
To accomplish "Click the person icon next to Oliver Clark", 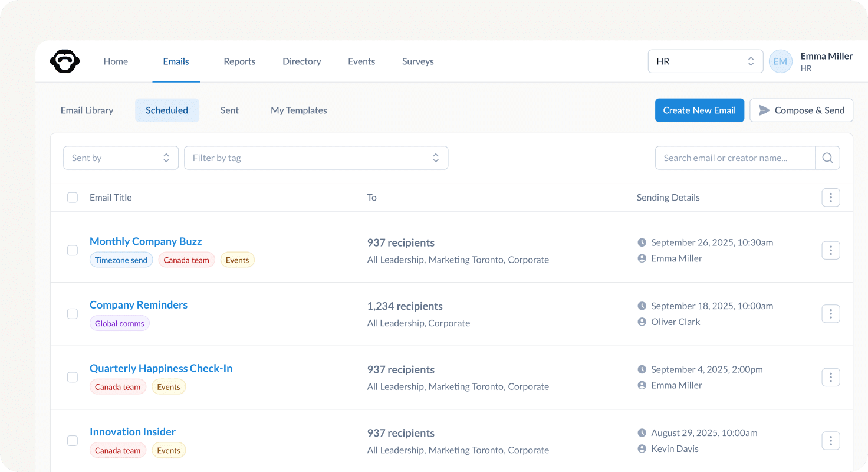I will coord(642,322).
